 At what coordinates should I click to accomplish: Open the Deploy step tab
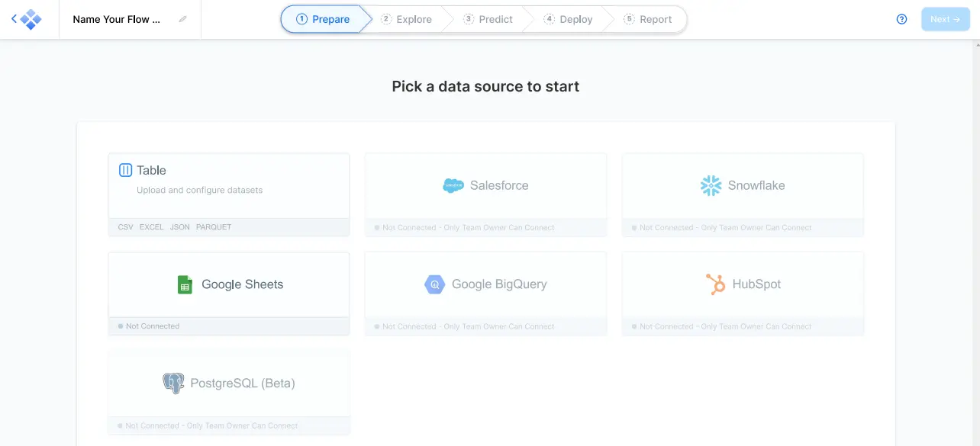tap(569, 19)
